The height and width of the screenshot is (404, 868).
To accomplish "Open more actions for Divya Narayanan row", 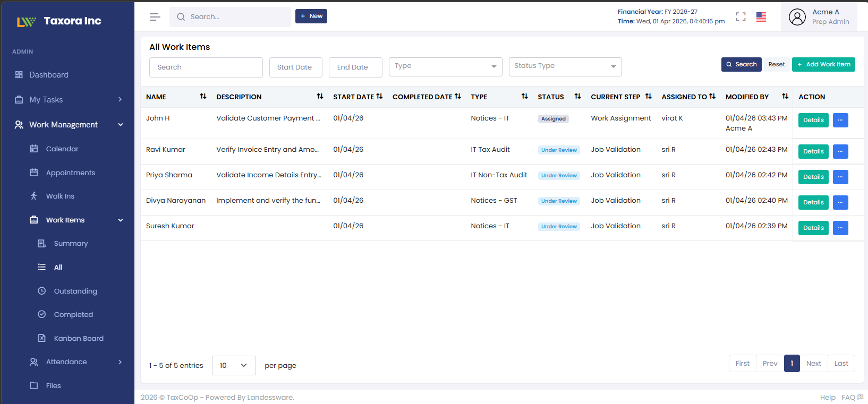I will [840, 202].
